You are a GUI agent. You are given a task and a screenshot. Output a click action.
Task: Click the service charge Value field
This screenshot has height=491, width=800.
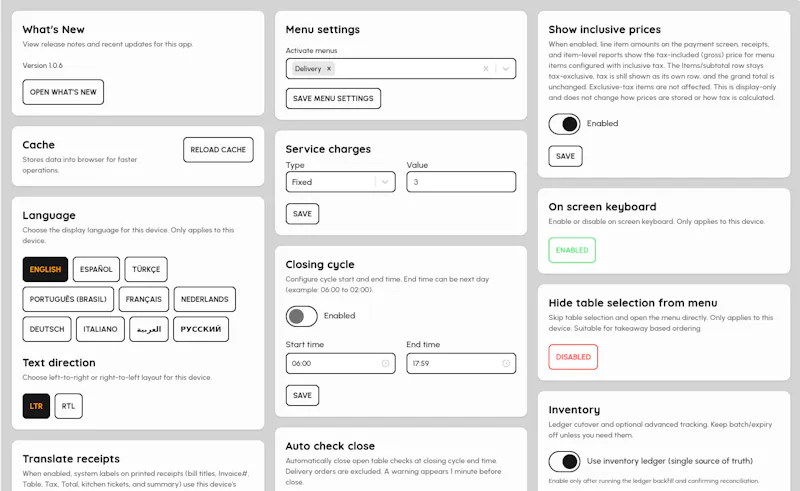click(461, 182)
